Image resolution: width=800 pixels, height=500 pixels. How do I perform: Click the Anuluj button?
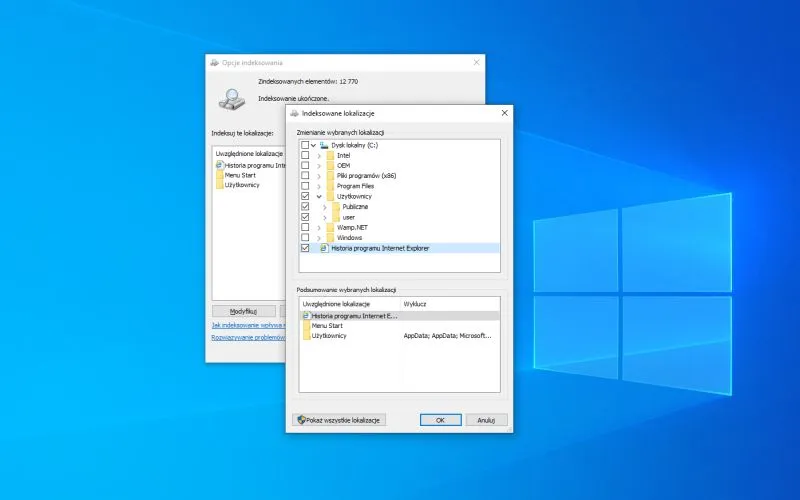point(486,420)
